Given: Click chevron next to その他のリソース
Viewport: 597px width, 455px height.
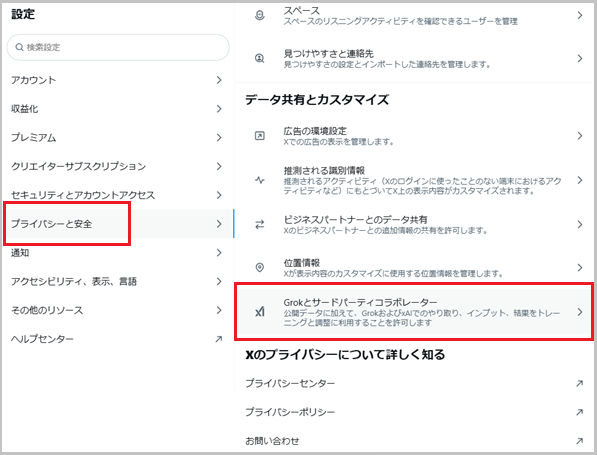Looking at the screenshot, I should pyautogui.click(x=219, y=310).
